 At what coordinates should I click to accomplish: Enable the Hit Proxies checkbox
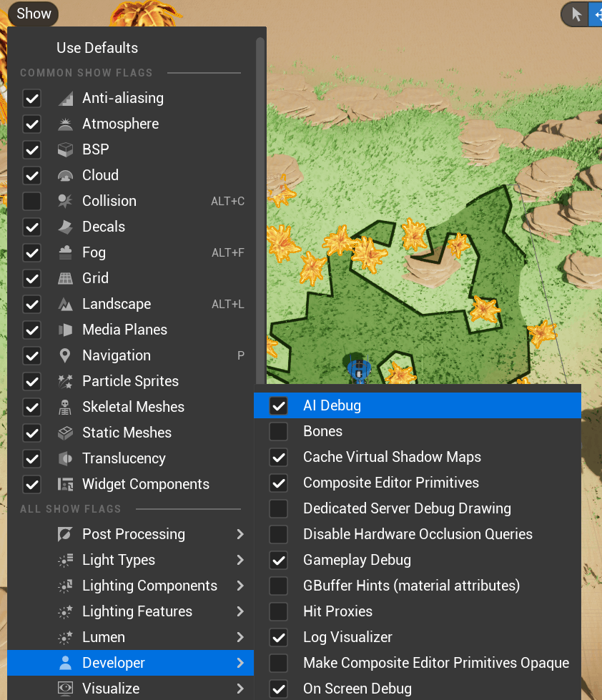(279, 611)
